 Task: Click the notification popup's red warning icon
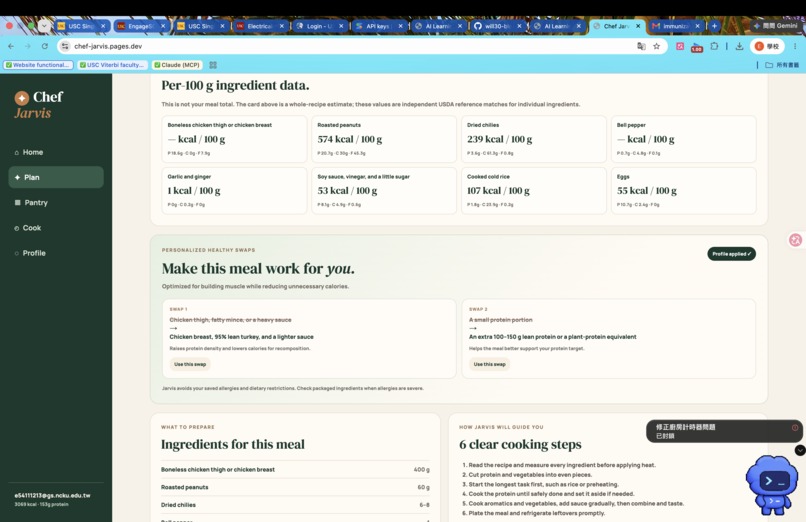795,427
